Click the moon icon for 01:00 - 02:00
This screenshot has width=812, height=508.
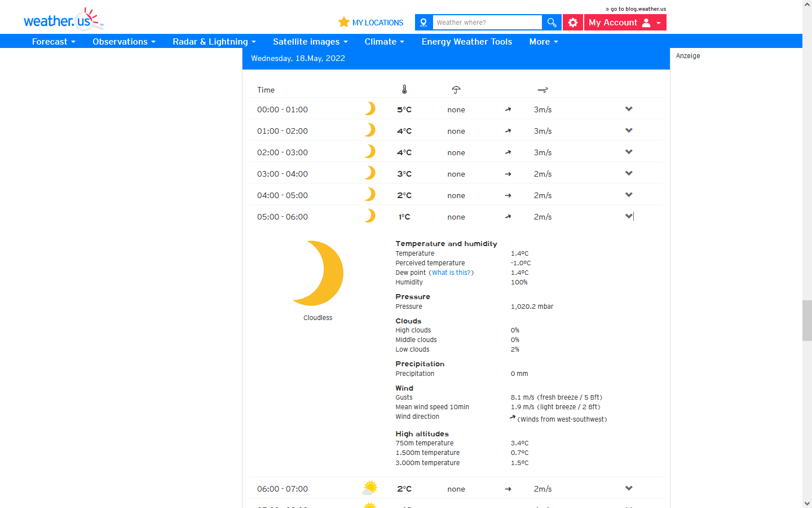click(x=369, y=130)
